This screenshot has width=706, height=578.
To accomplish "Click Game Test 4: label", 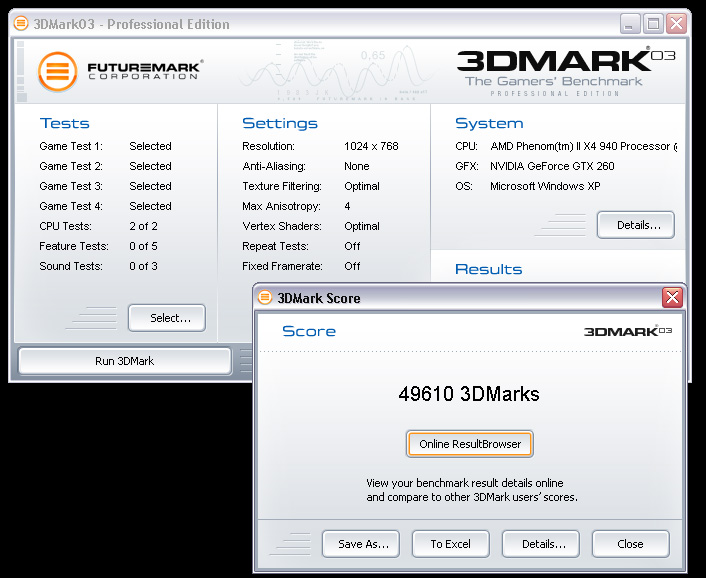I will pos(71,206).
